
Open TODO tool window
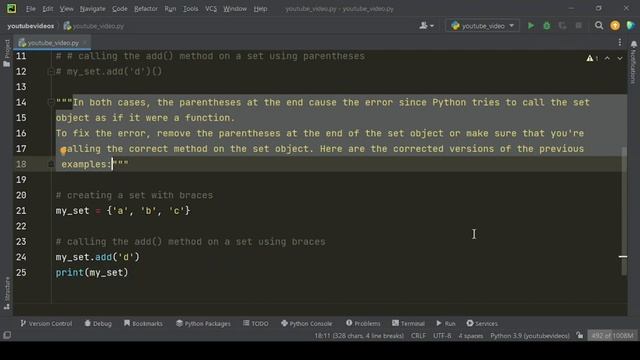pyautogui.click(x=256, y=323)
